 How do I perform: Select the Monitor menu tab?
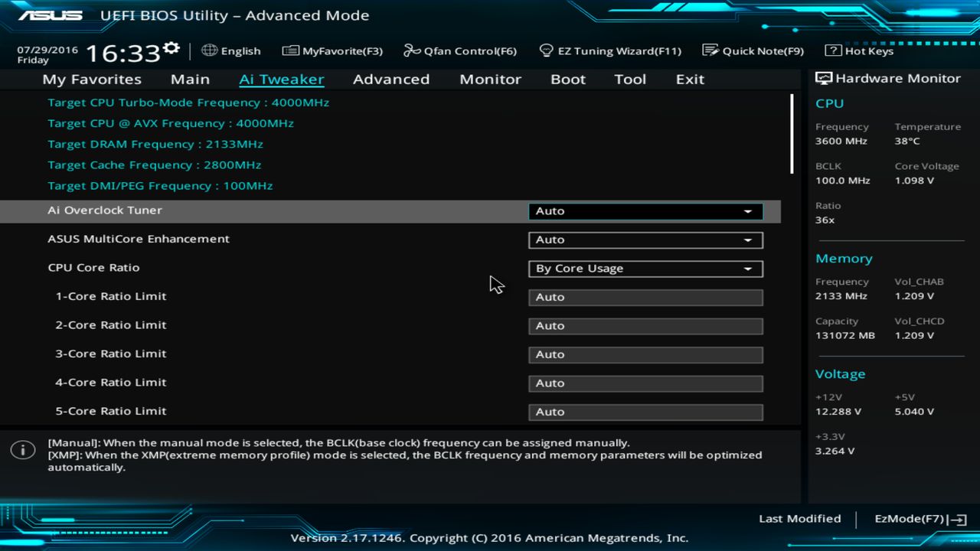point(490,79)
